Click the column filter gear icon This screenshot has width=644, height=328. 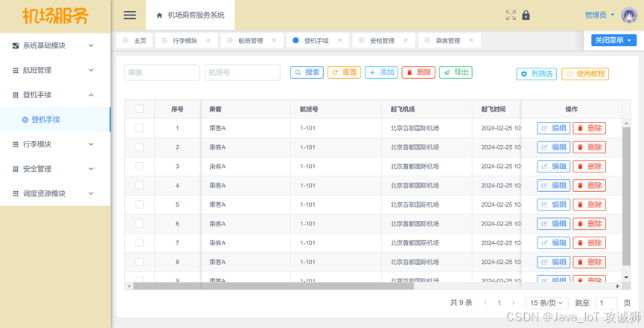[523, 74]
